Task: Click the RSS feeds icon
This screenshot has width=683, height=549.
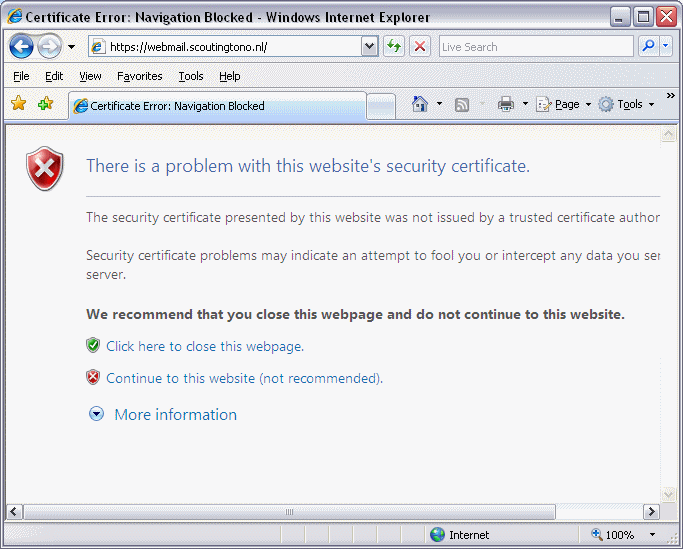Action: (x=462, y=104)
